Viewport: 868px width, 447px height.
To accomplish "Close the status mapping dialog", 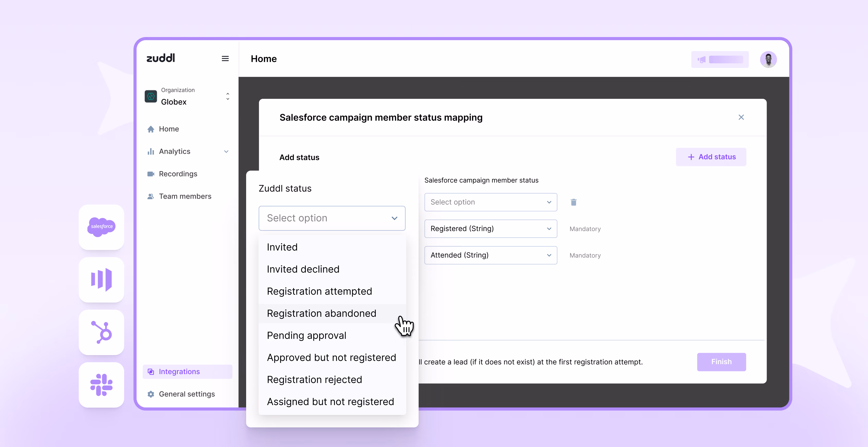I will pos(741,117).
